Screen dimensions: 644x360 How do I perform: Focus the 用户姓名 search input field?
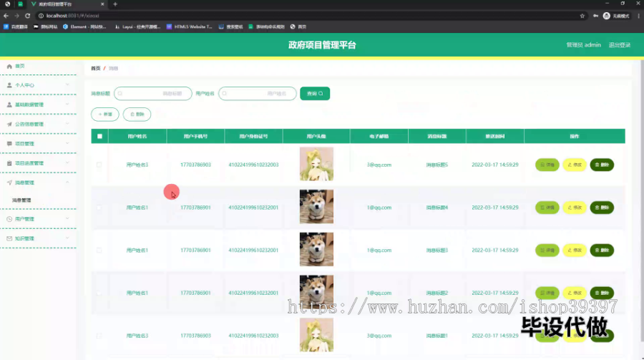tap(258, 94)
